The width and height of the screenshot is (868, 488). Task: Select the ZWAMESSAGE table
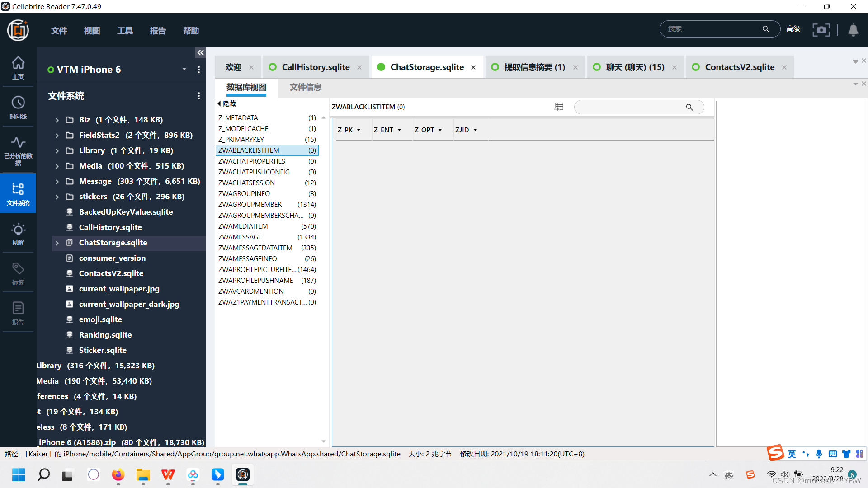click(267, 237)
